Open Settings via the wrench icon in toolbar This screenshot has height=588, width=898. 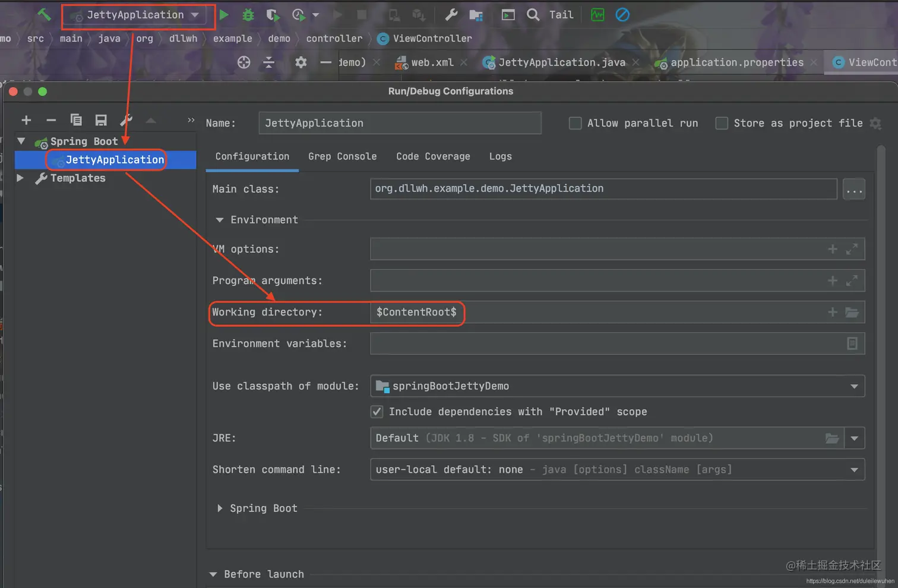coord(451,15)
